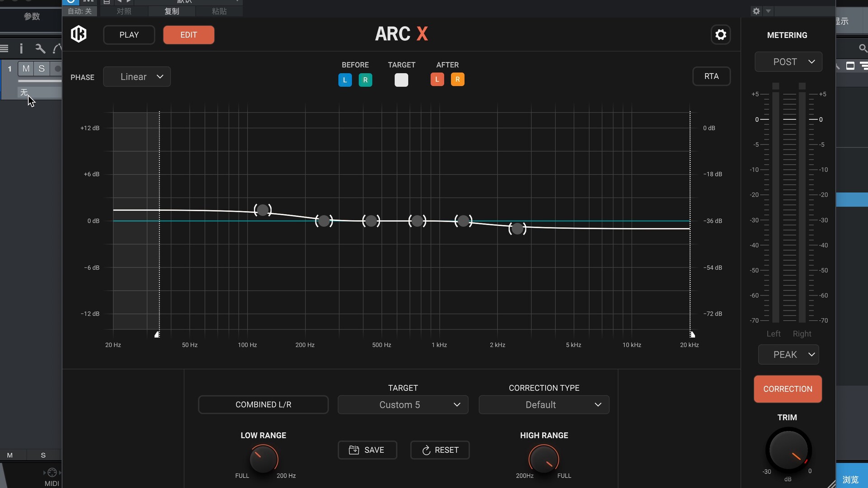Image resolution: width=868 pixels, height=488 pixels.
Task: Open the metering POST dropdown
Action: point(788,62)
